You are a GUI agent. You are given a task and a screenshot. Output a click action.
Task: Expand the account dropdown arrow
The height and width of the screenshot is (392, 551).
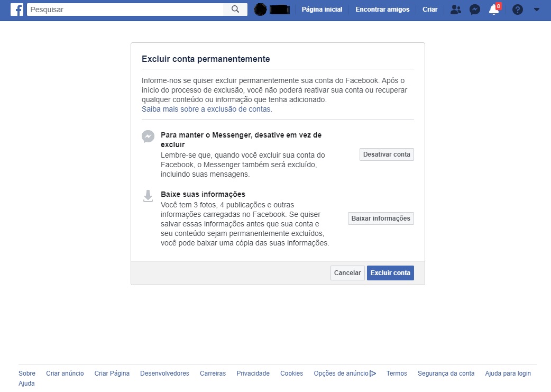537,10
